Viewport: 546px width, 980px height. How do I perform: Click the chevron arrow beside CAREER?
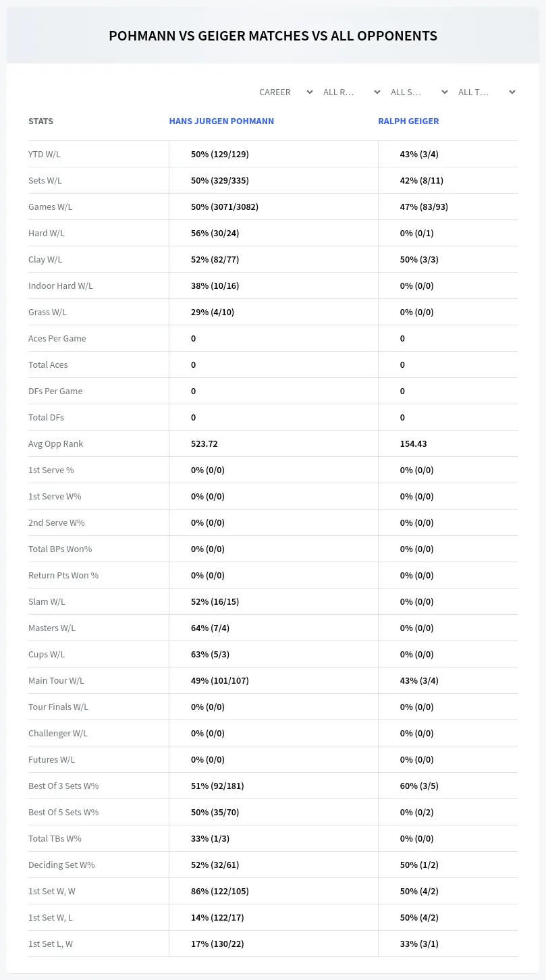pyautogui.click(x=310, y=92)
